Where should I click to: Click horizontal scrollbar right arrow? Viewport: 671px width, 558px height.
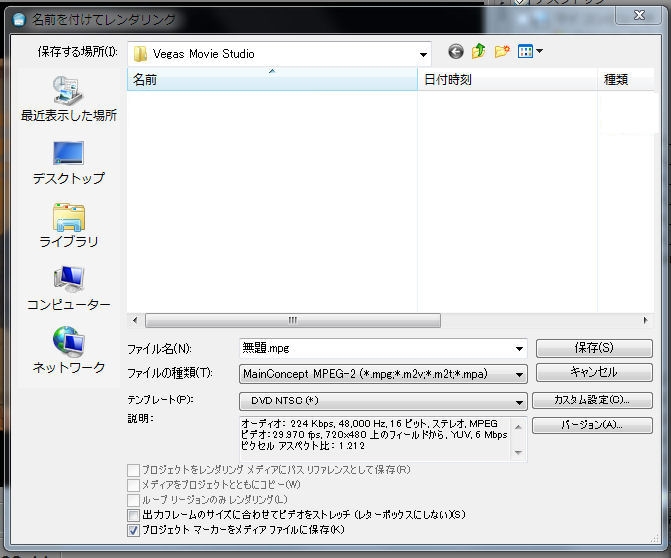[x=645, y=321]
